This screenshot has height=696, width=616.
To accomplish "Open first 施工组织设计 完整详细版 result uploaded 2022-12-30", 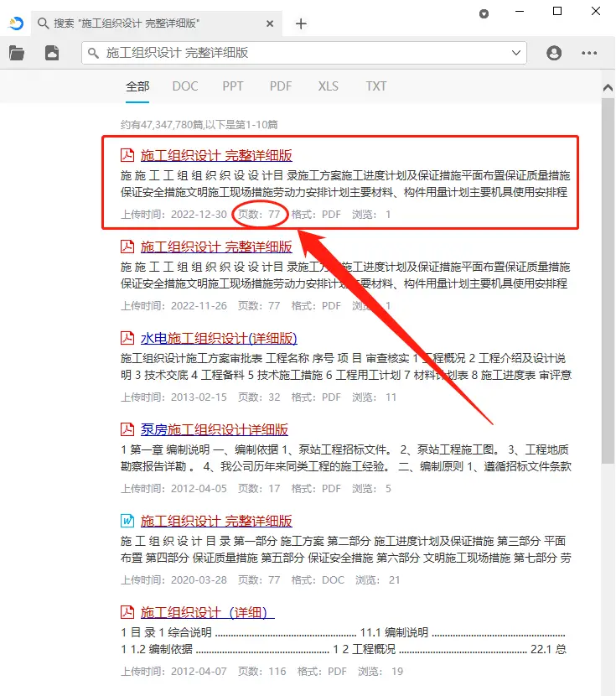I will pos(216,155).
